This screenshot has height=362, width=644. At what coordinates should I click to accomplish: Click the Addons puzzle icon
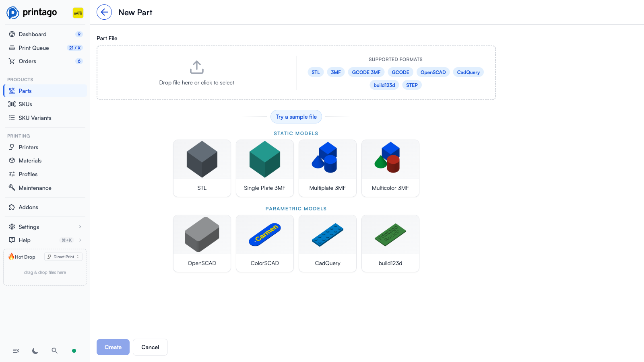tap(12, 207)
